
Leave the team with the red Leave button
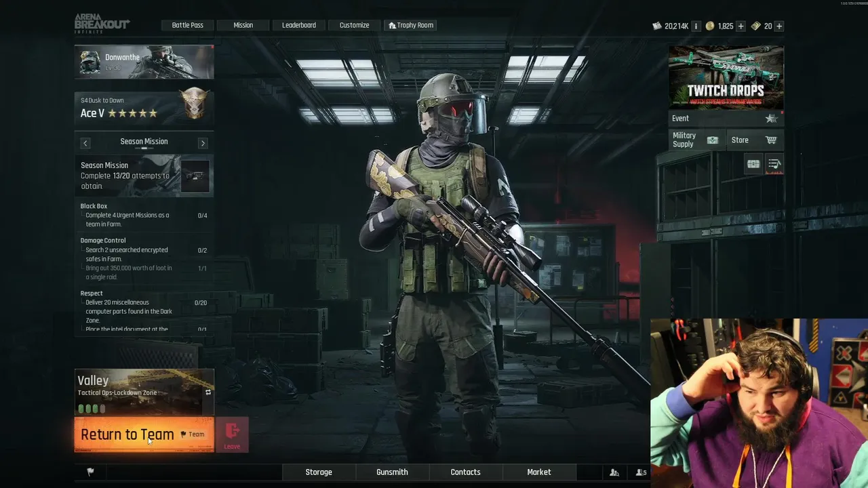pos(232,434)
